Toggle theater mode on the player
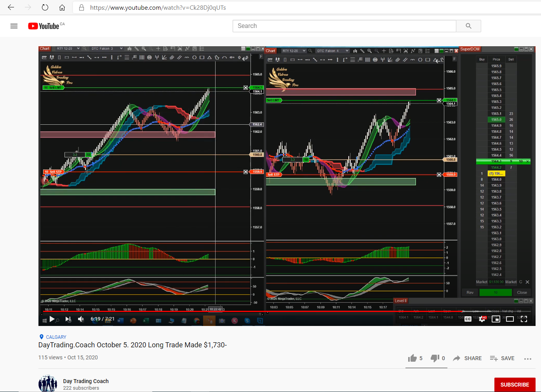541x392 pixels. (510, 319)
